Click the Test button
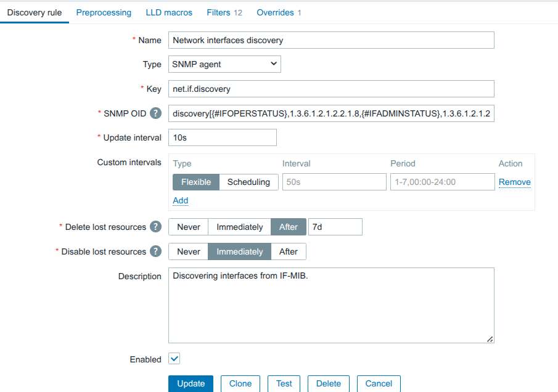558x392 pixels. [x=284, y=383]
